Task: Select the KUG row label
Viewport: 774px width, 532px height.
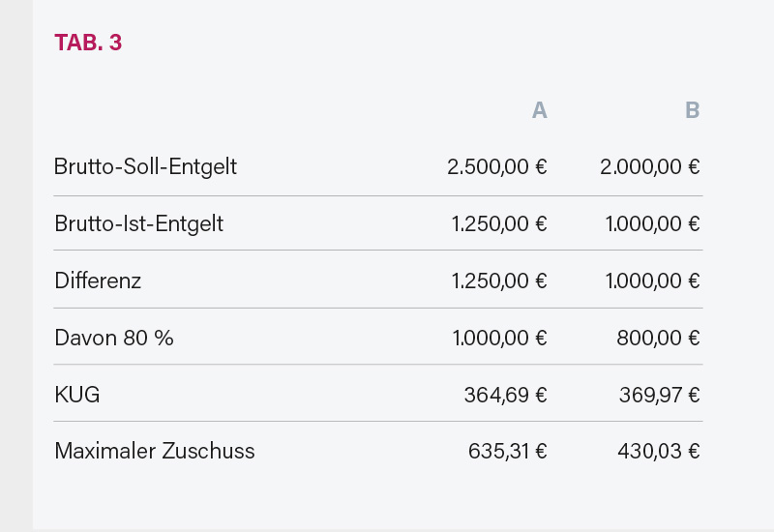Action: [77, 395]
